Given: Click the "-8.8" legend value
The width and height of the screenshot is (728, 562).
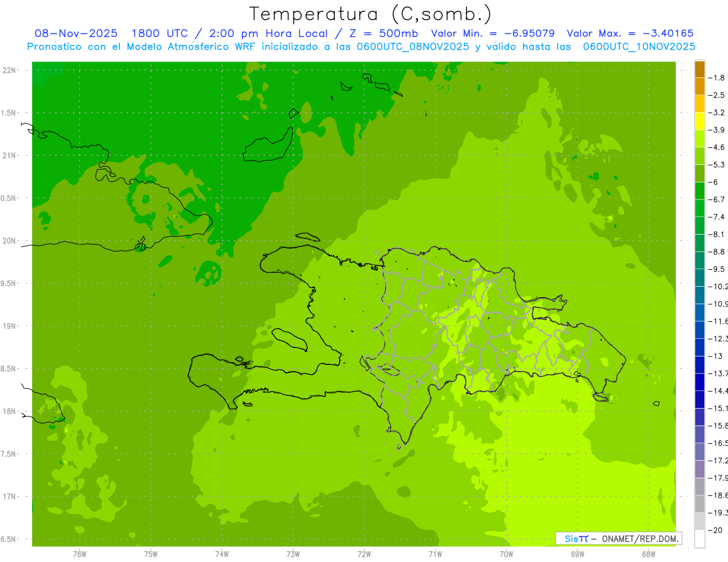Looking at the screenshot, I should pyautogui.click(x=718, y=252).
